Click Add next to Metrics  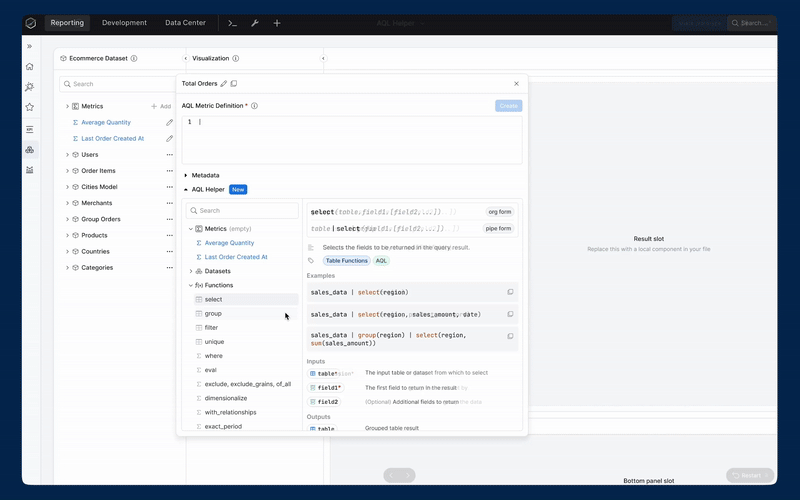(161, 106)
